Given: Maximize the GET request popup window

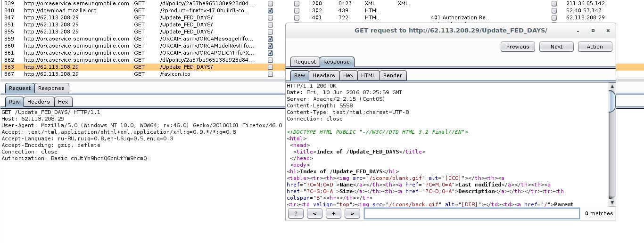Looking at the screenshot, I should tap(593, 31).
